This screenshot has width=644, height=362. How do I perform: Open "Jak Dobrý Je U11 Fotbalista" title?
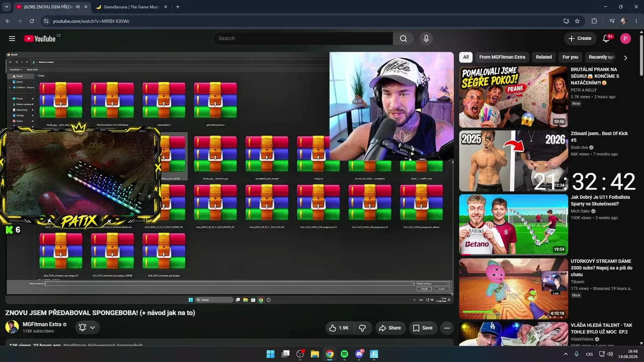pos(600,201)
